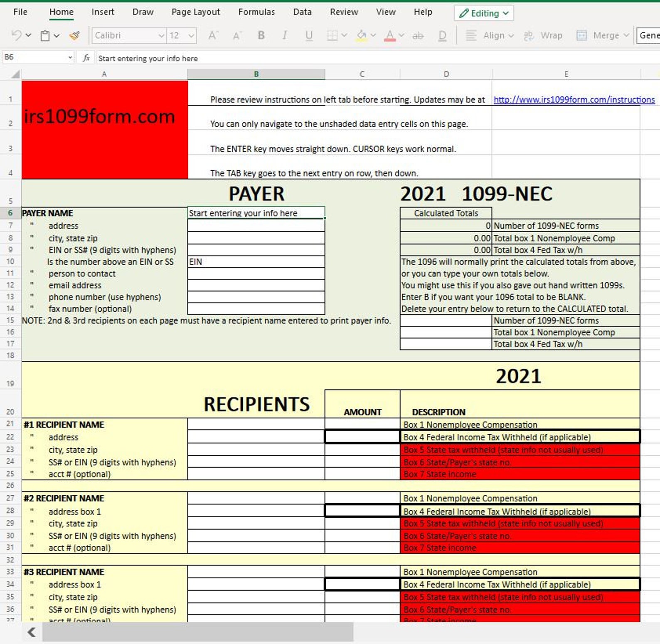Toggle Strikethrough formatting
660x644 pixels.
click(418, 36)
